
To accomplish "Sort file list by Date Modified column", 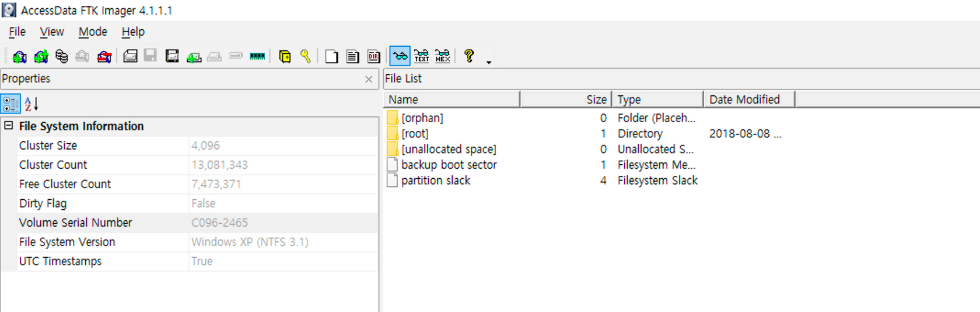I will (x=750, y=99).
